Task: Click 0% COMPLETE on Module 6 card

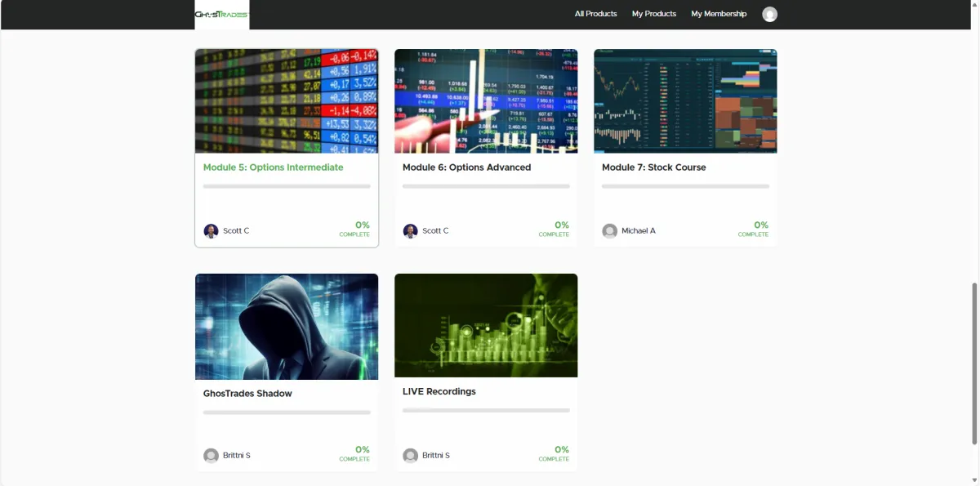Action: (x=554, y=229)
